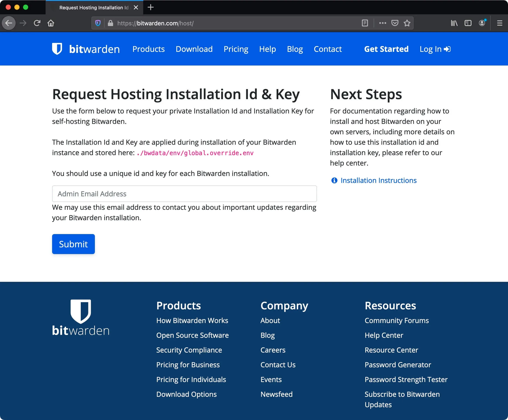Open the hamburger application menu

(x=500, y=23)
